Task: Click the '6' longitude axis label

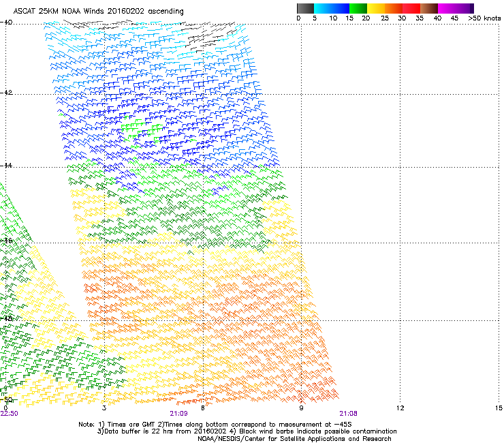Action: 203,408
